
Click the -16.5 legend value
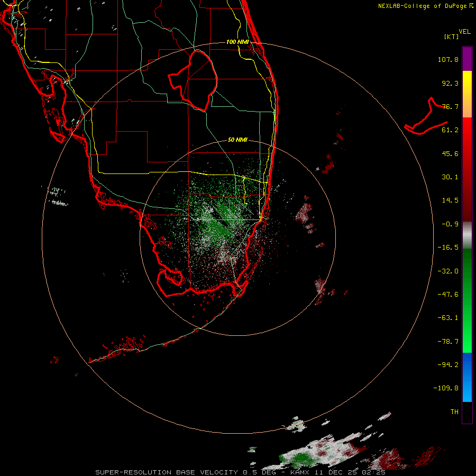tap(448, 248)
